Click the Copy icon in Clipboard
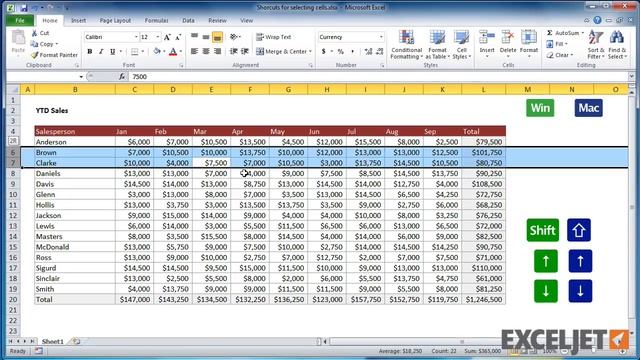Screen dimensions: 640x360 [x=35, y=44]
